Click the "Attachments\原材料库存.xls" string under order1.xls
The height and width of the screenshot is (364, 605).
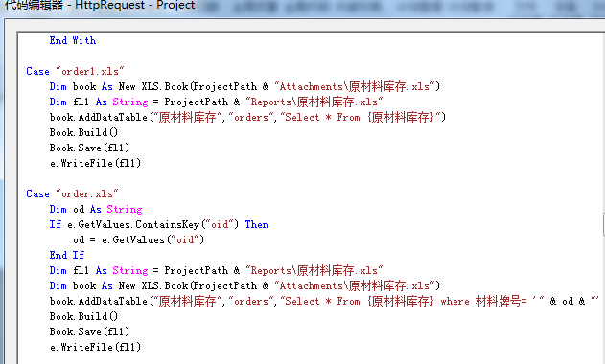pyautogui.click(x=355, y=86)
